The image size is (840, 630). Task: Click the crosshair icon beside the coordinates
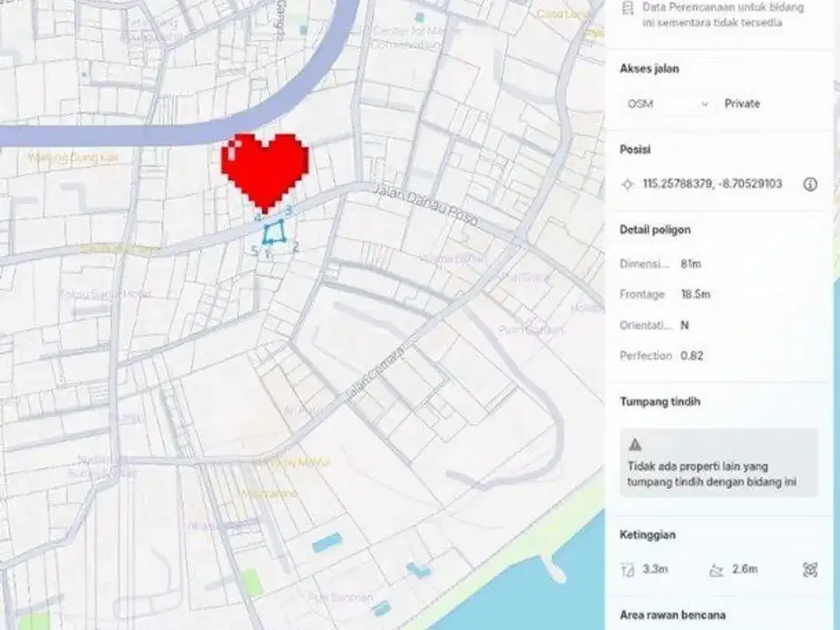pos(628,184)
